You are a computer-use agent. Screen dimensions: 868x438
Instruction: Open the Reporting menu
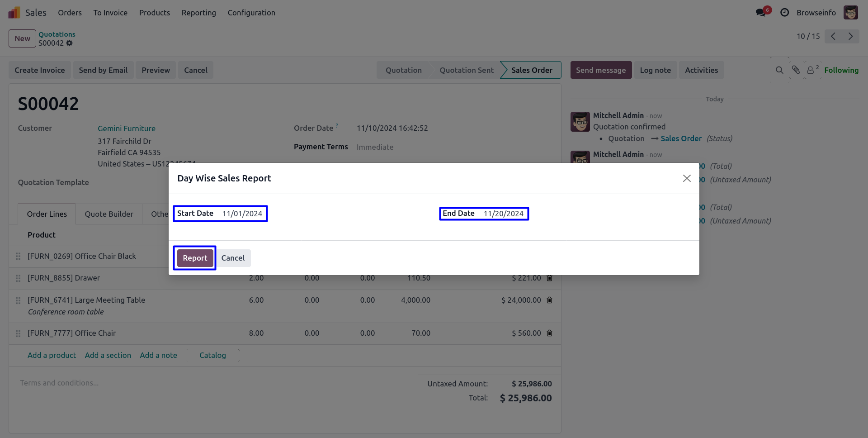coord(198,13)
